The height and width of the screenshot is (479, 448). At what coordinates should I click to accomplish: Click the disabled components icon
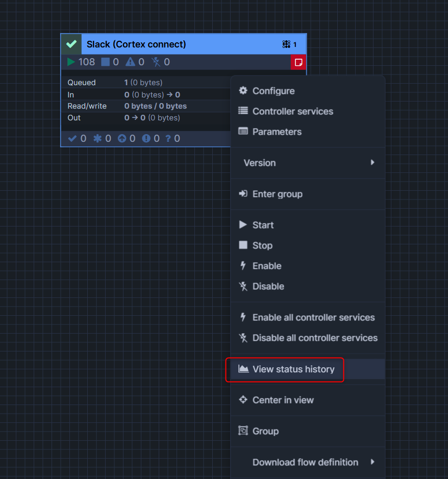(156, 62)
